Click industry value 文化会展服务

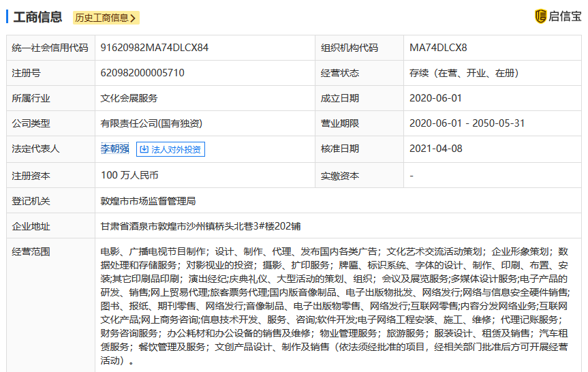tap(129, 98)
